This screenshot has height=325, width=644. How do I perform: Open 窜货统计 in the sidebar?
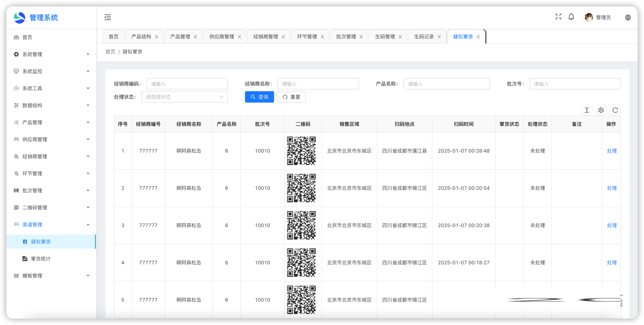pos(41,259)
